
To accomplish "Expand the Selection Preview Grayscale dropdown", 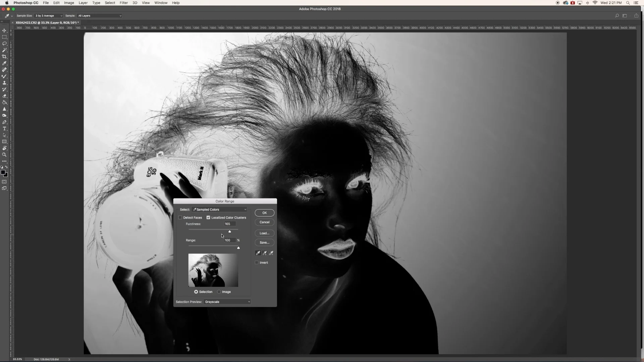I will point(227,302).
